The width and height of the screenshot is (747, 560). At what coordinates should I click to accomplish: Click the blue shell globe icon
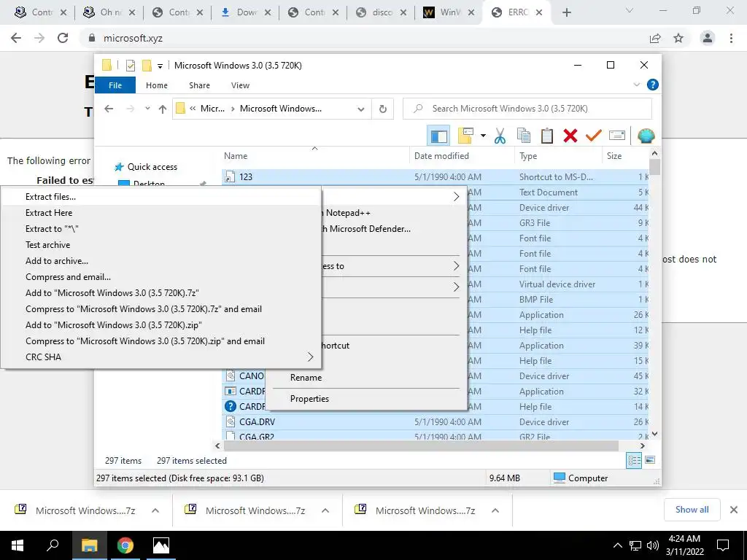tap(646, 136)
